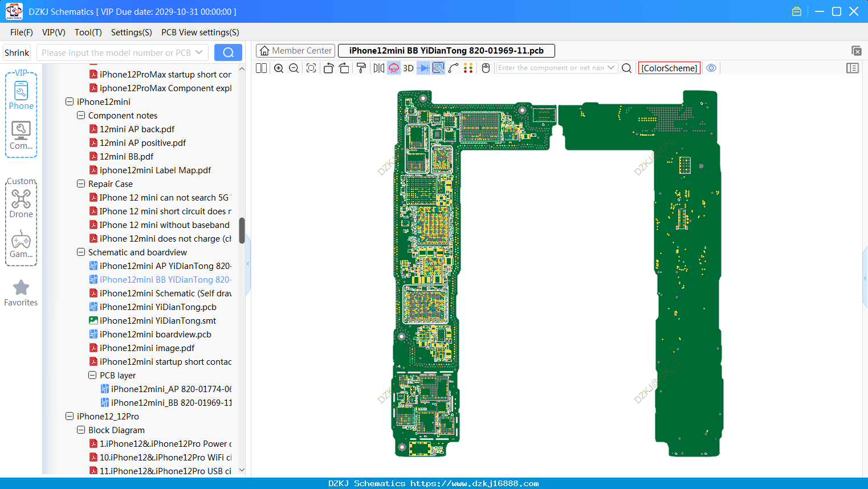
Task: Click the zoom out magnifier icon
Action: tap(294, 68)
